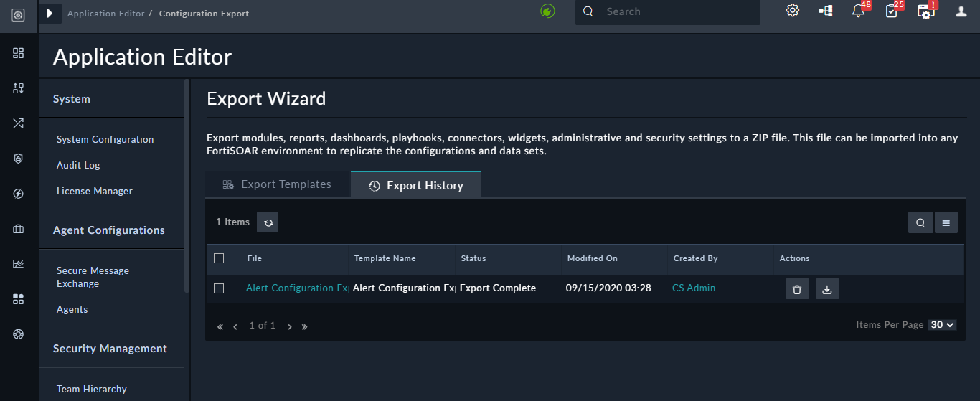Open Audit Log in the side menu
Viewport: 980px width, 401px height.
78,165
